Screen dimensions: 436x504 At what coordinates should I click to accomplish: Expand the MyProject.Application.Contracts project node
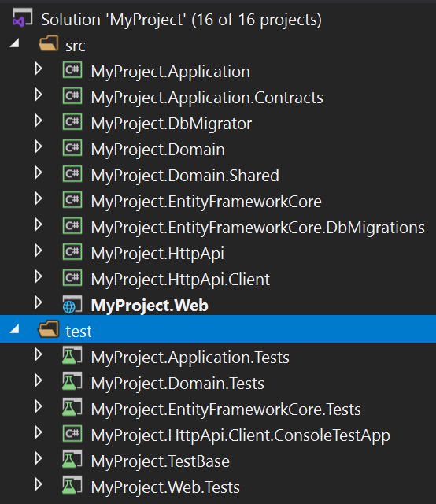pyautogui.click(x=39, y=94)
